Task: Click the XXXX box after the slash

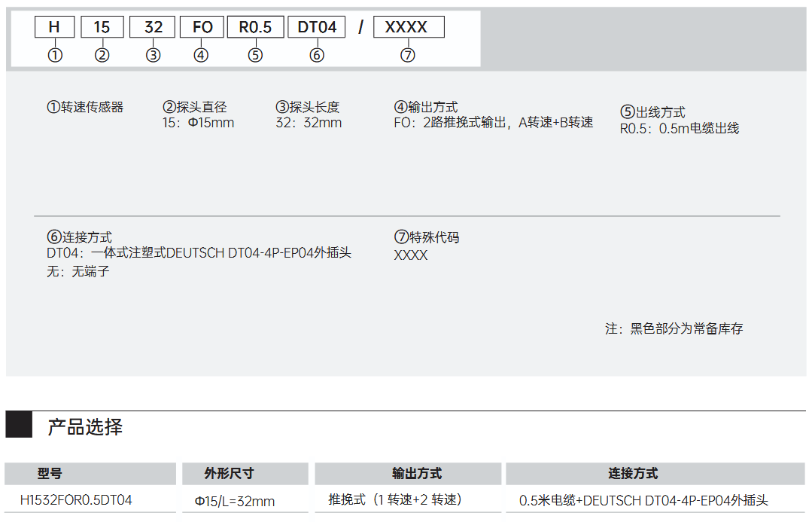Action: [408, 27]
